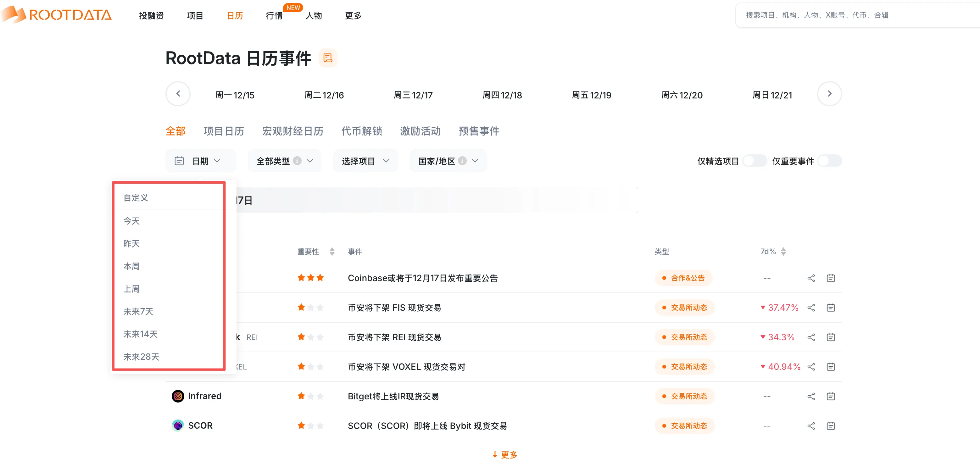This screenshot has height=461, width=980.
Task: Click the icon next to the 日历事件 title
Action: click(327, 58)
